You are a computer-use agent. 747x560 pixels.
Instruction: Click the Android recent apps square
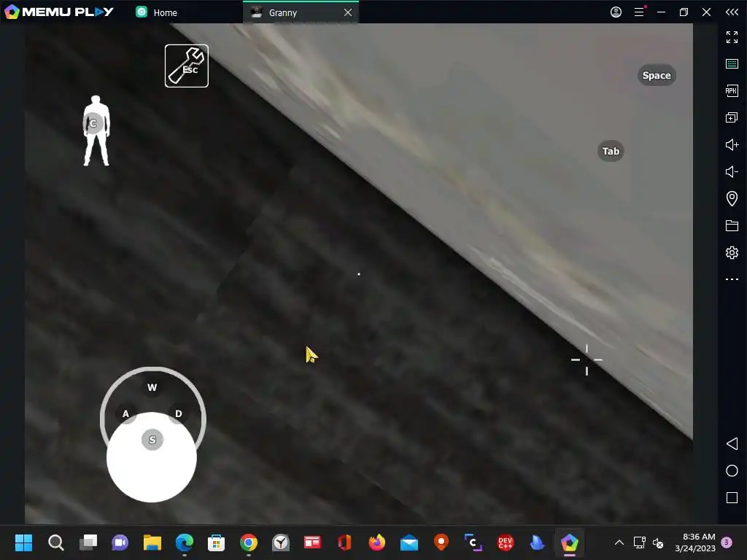(732, 497)
